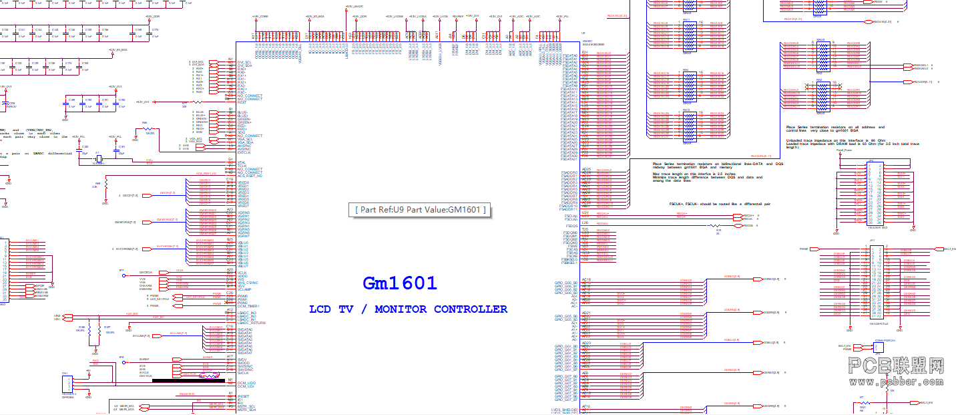Screen dimensions: 980x415
Task: Click the note about termination on address and control lines
Action: (x=835, y=129)
